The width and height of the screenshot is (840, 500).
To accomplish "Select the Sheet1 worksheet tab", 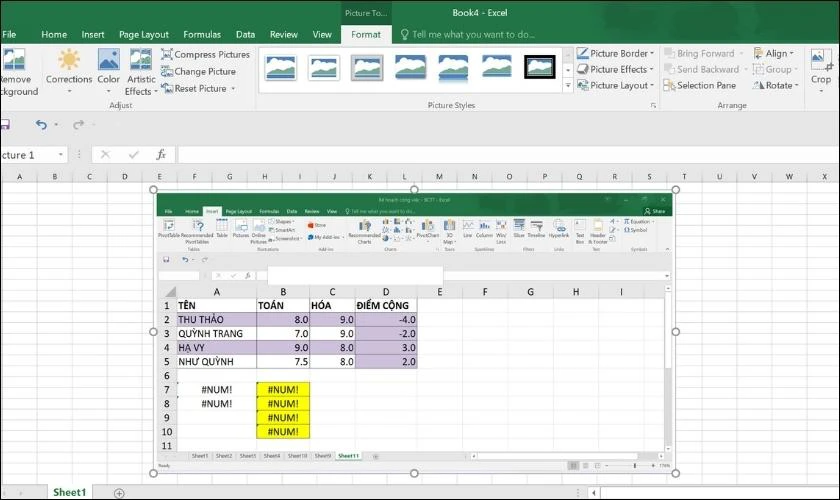I will 69,492.
